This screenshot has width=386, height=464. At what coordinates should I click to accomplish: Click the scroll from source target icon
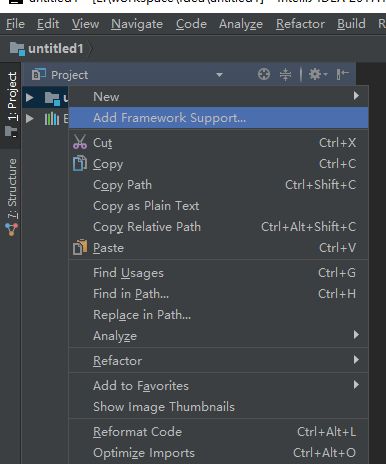click(x=264, y=74)
